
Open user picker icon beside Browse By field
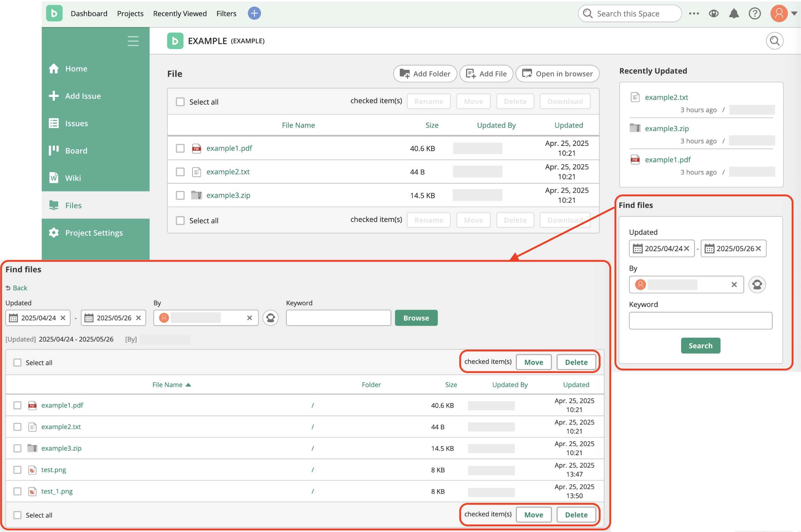coord(270,318)
